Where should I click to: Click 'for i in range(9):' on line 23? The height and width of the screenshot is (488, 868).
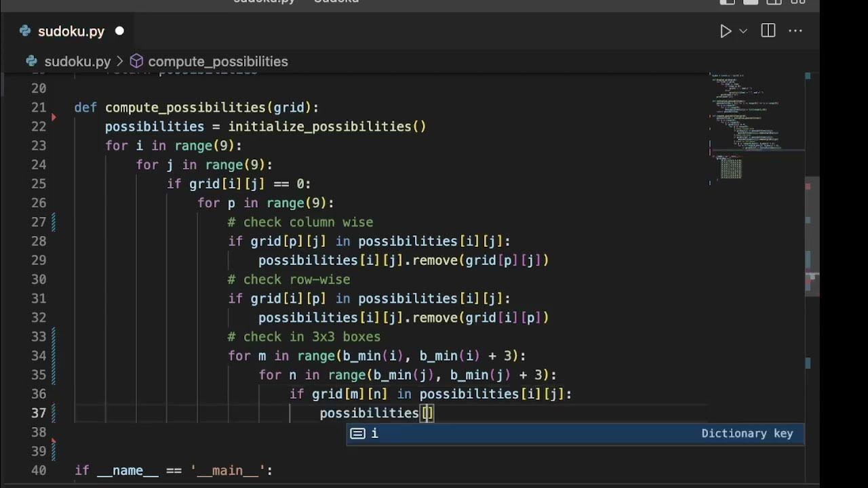point(174,146)
